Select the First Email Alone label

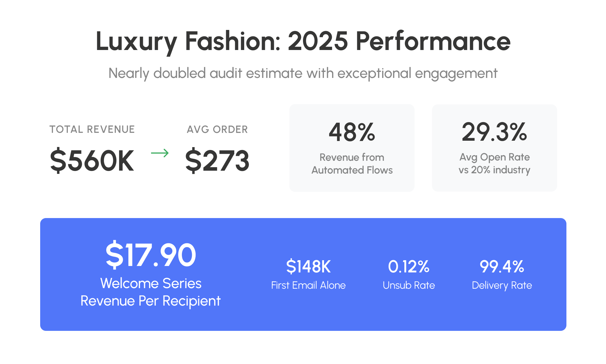308,285
